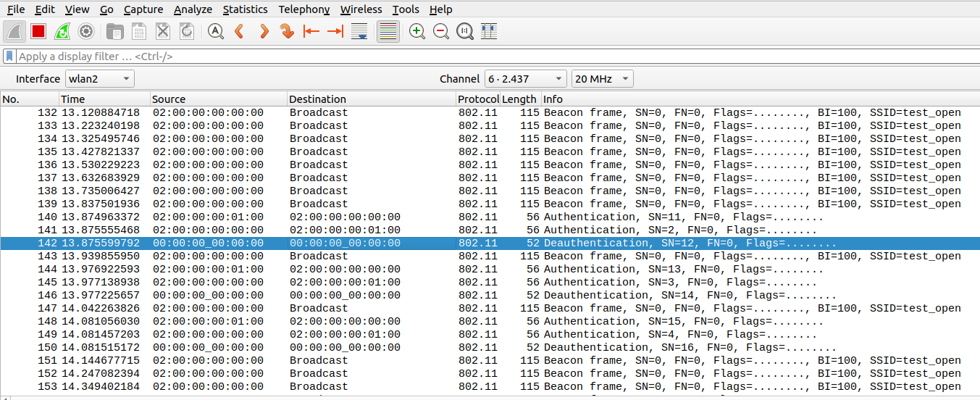Image resolution: width=980 pixels, height=400 pixels.
Task: Expand the 20 MHz channel width dropdown
Action: (x=602, y=79)
